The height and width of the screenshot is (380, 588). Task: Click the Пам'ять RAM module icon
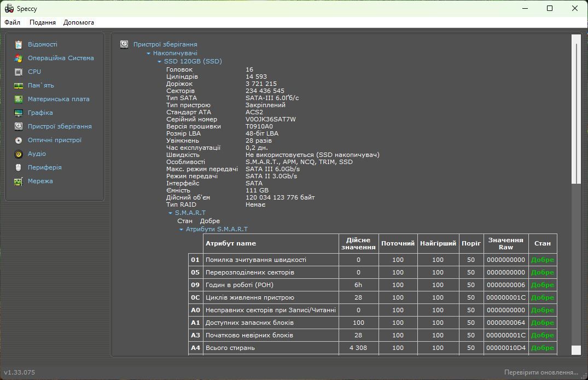click(x=19, y=86)
